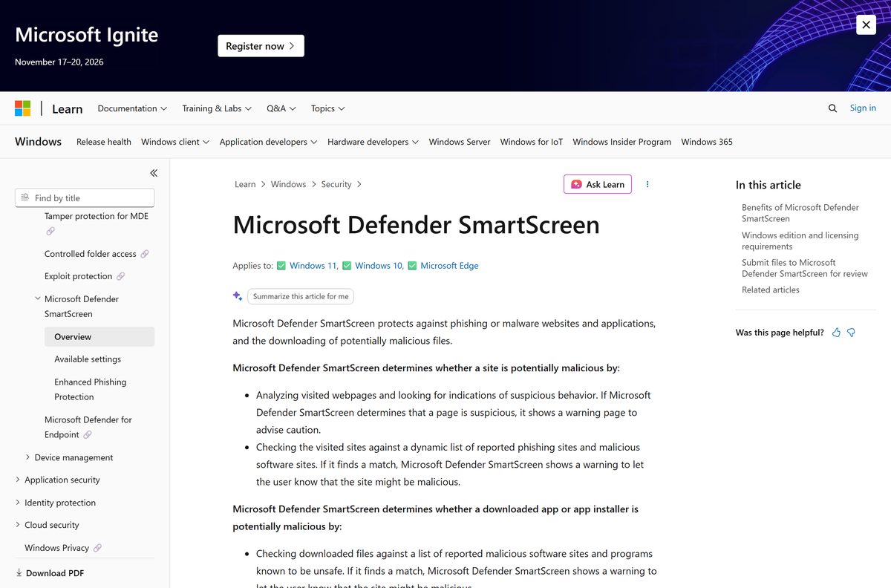Open the Q&A dropdown menu
The image size is (891, 588).
pyautogui.click(x=281, y=108)
